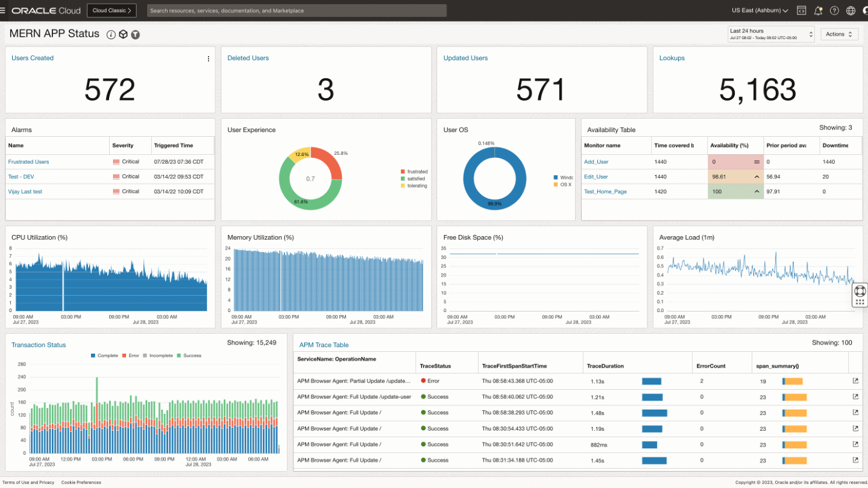This screenshot has width=868, height=488.
Task: Open Cloud Shell developer tools icon
Action: click(802, 10)
